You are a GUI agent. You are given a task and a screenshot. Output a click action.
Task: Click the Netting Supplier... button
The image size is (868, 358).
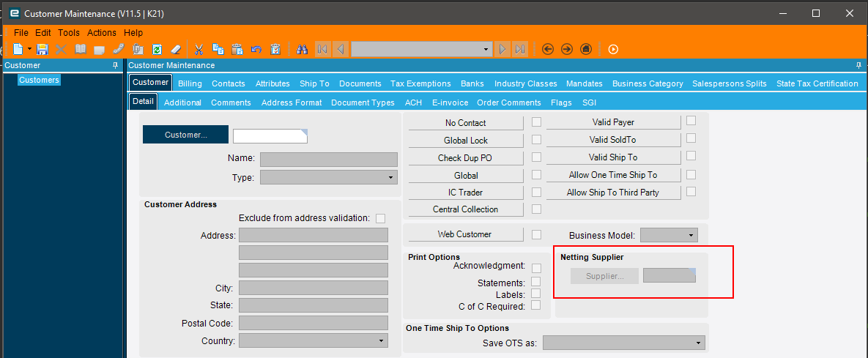(604, 275)
